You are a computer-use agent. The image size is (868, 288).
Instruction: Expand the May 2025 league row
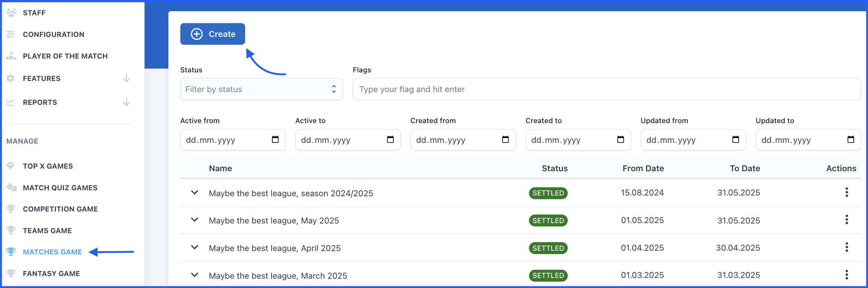[194, 220]
